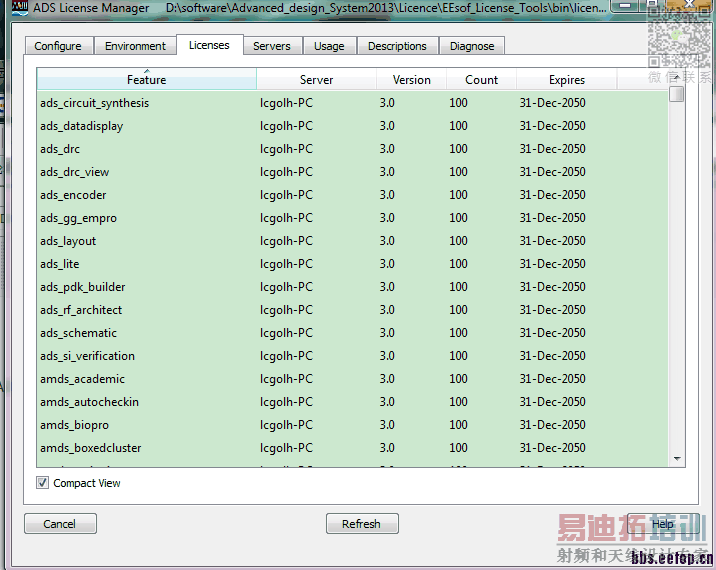Screen dimensions: 716x570
Task: Sort by the Expires column header
Action: pos(567,79)
